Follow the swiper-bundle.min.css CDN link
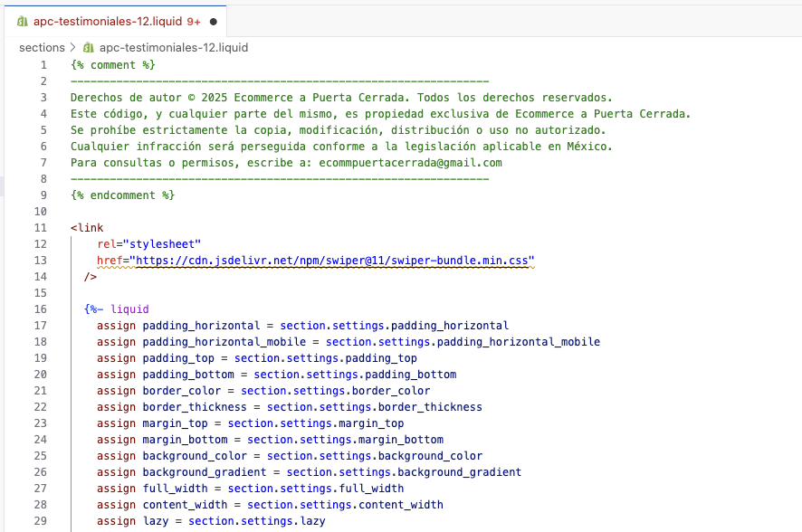This screenshot has height=532, width=802. pos(331,261)
